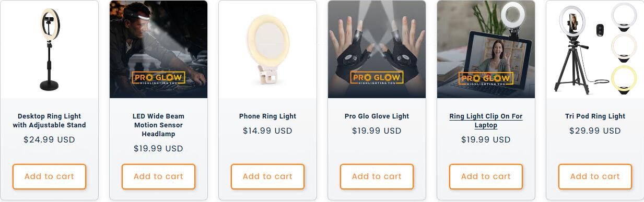Add Pro Glo Glove Light to cart
Image resolution: width=644 pixels, height=202 pixels.
(377, 176)
